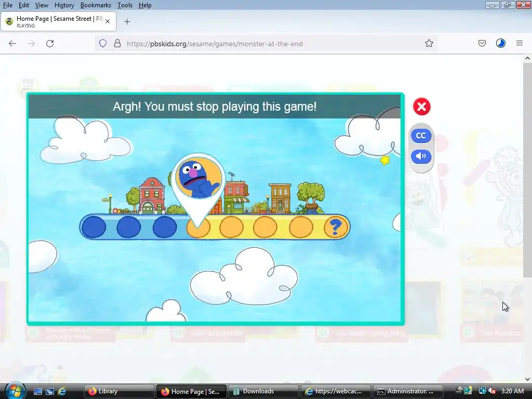The width and height of the screenshot is (532, 399).
Task: Open the Bookmarks menu
Action: click(96, 5)
